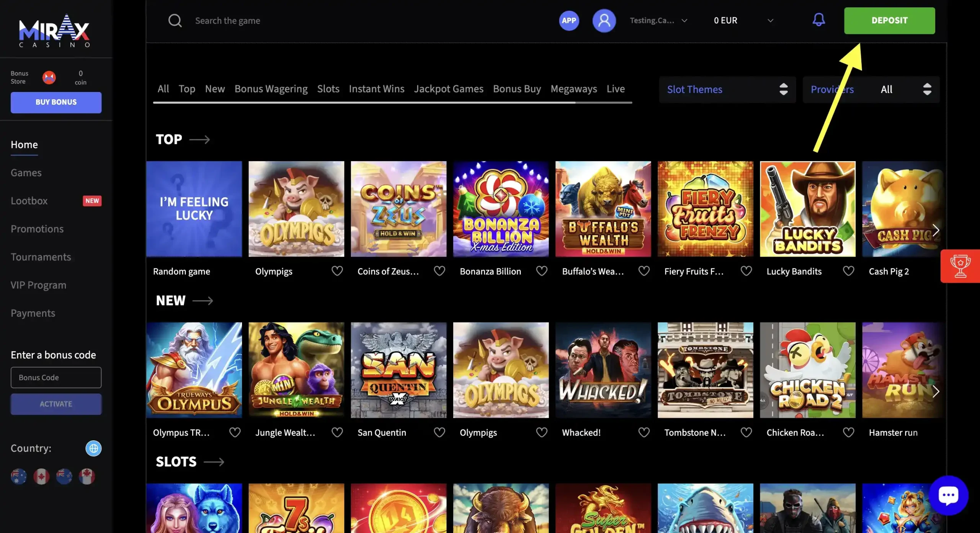Open the APP download icon
980x533 pixels.
[569, 20]
